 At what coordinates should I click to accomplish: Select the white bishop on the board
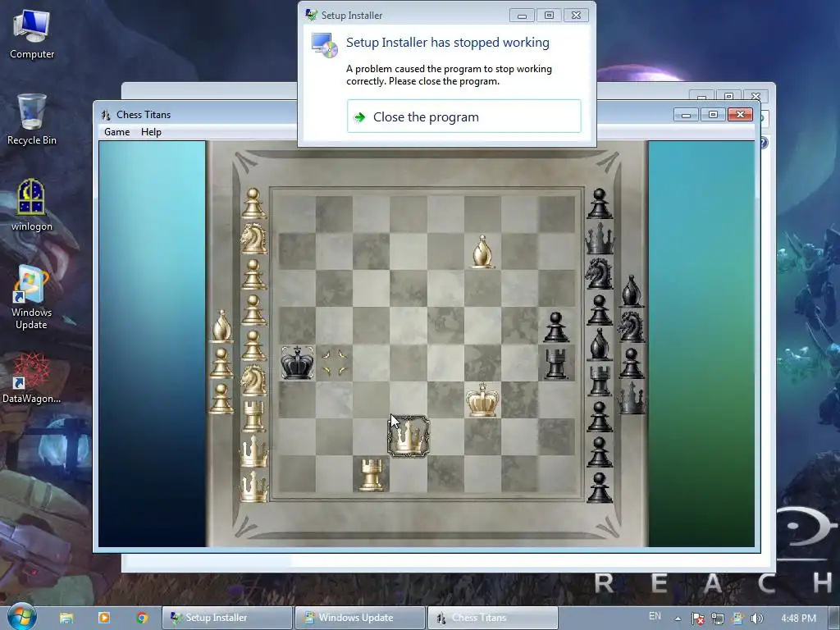pos(482,251)
